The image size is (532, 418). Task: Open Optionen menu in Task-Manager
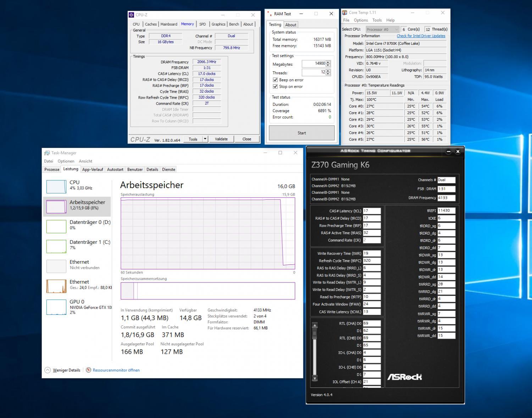pos(66,161)
